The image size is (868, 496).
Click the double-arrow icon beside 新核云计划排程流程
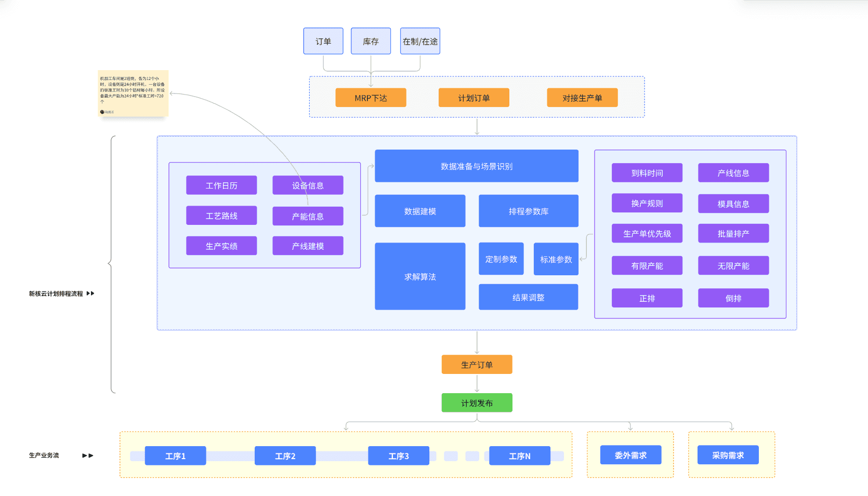pyautogui.click(x=90, y=293)
